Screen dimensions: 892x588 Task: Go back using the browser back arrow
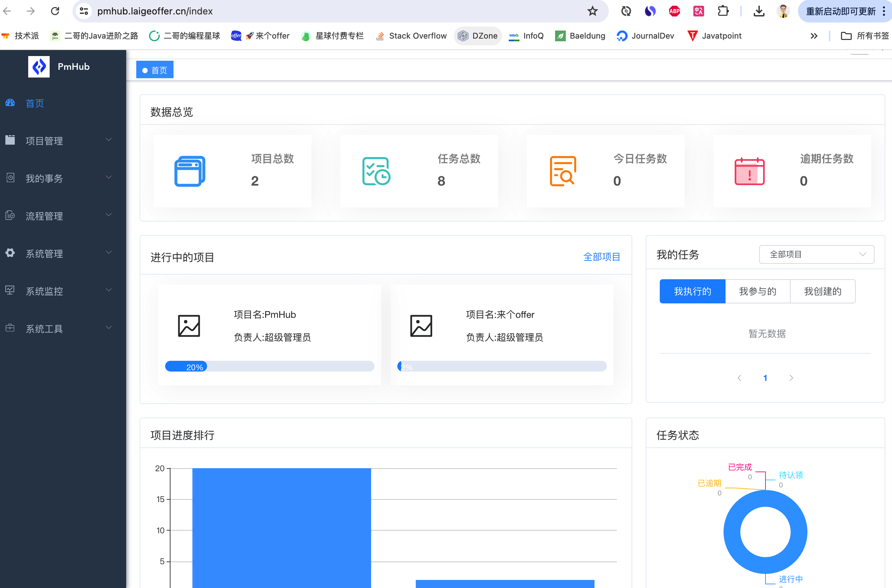point(7,11)
